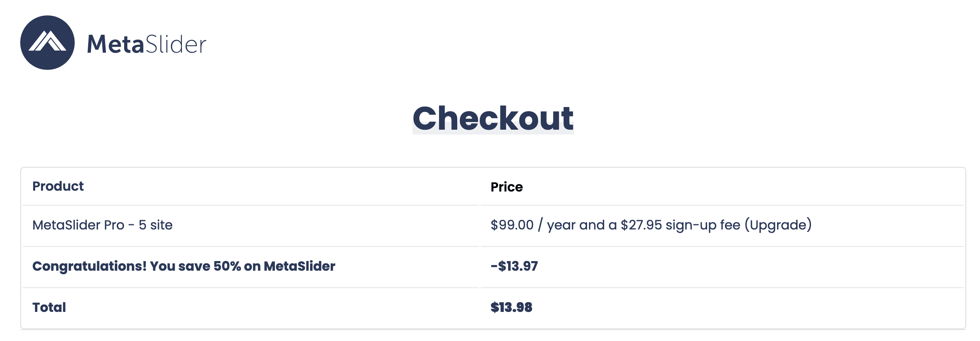Click the $99.00 yearly price
Screen dimensions: 980x341
pos(512,225)
